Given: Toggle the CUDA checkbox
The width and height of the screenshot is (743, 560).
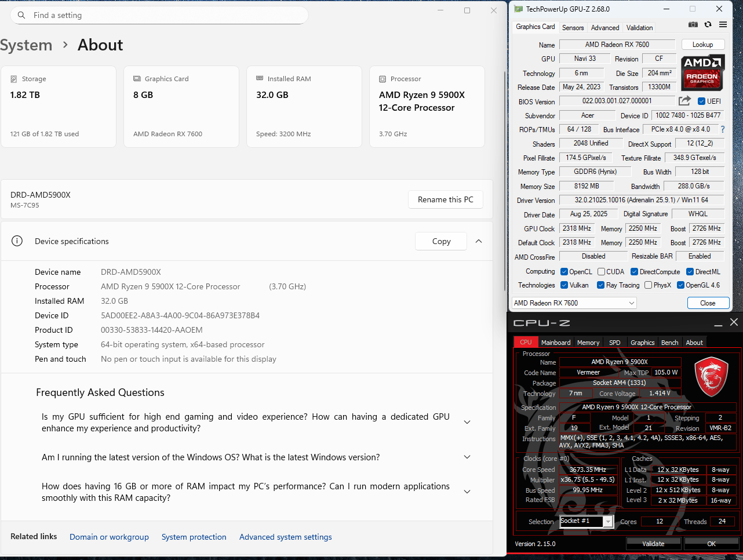Looking at the screenshot, I should coord(602,271).
